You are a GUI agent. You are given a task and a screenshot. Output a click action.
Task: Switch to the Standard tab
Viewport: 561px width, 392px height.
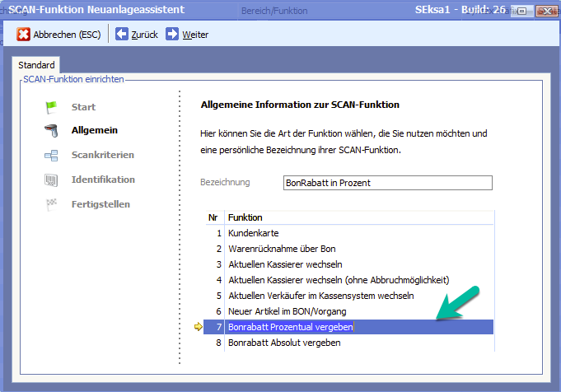36,65
